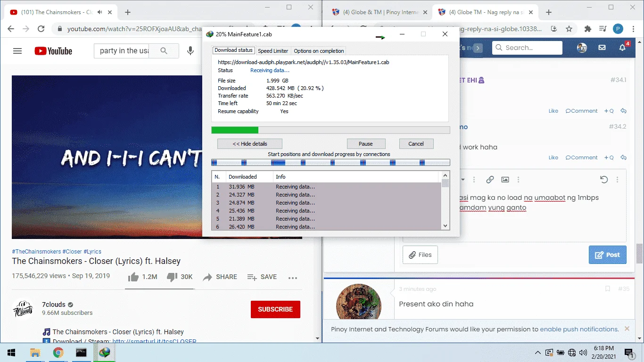This screenshot has width=644, height=362.
Task: Click enable push notifications link
Action: click(579, 329)
